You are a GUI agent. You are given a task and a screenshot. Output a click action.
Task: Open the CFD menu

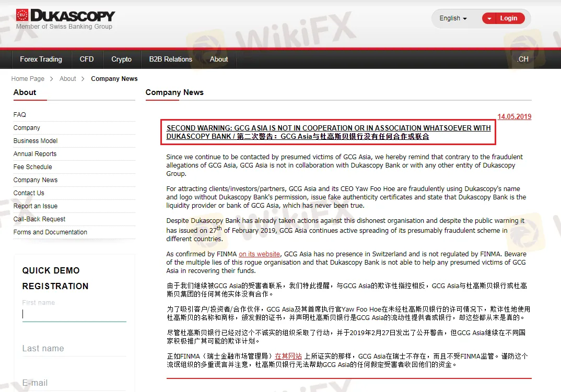click(x=87, y=60)
